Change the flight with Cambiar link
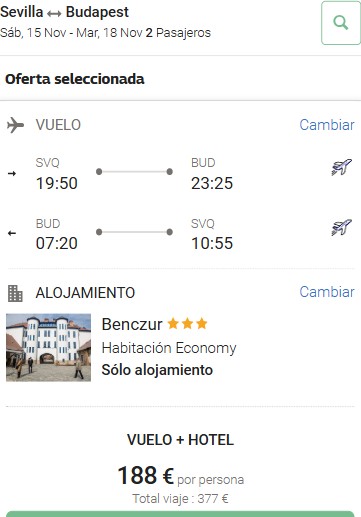 pos(327,125)
